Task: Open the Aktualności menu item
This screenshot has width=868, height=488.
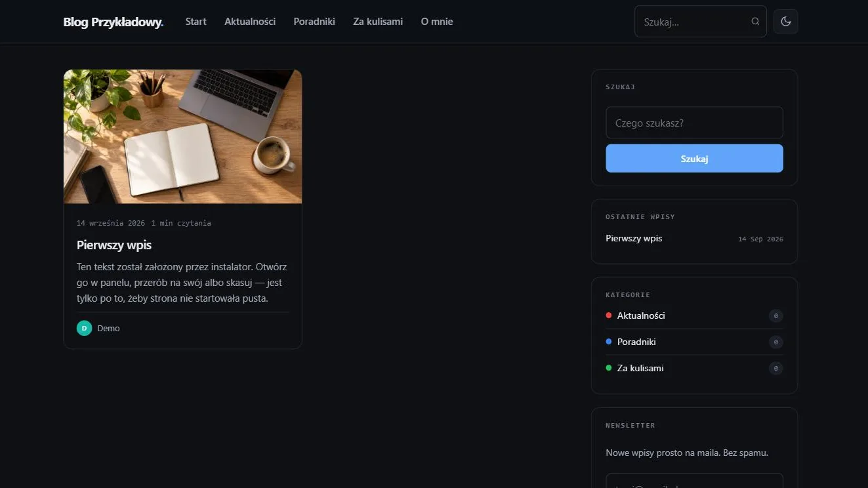Action: [250, 22]
